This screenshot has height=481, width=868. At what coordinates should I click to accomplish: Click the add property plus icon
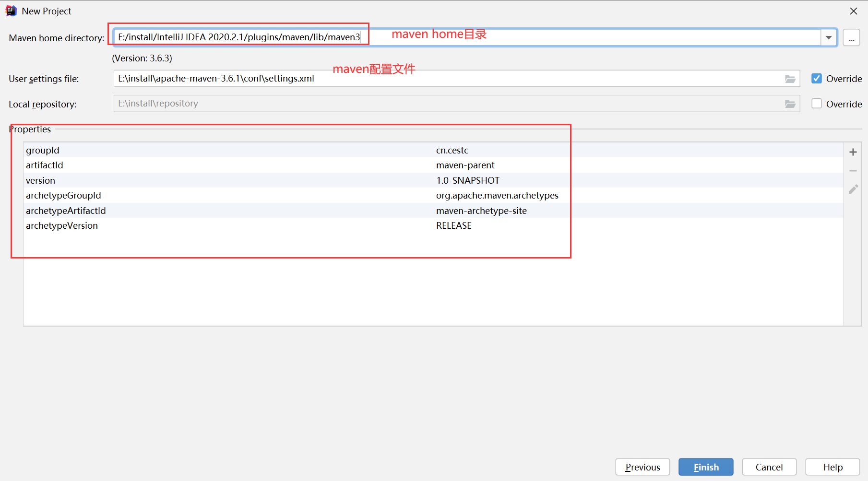pos(853,152)
